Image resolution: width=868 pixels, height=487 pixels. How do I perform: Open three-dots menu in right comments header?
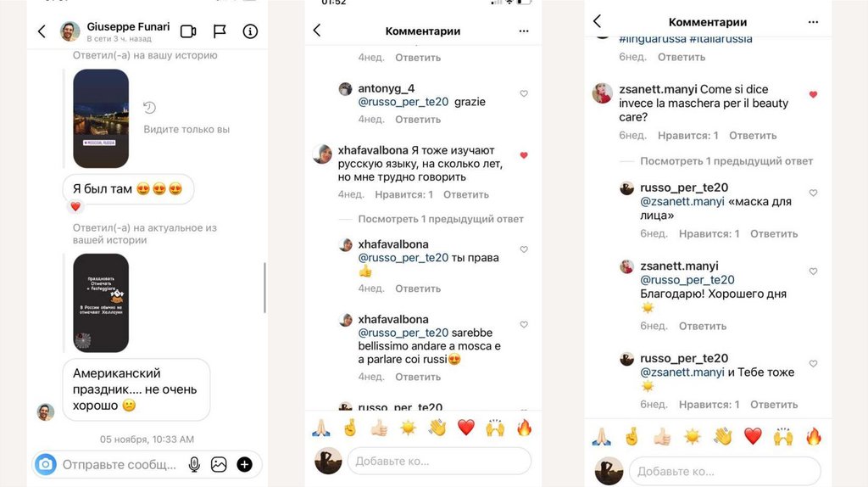pos(813,22)
